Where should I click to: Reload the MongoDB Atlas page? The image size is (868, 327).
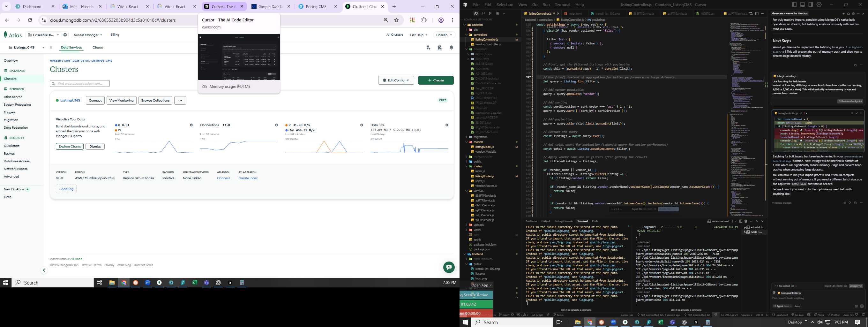click(30, 20)
